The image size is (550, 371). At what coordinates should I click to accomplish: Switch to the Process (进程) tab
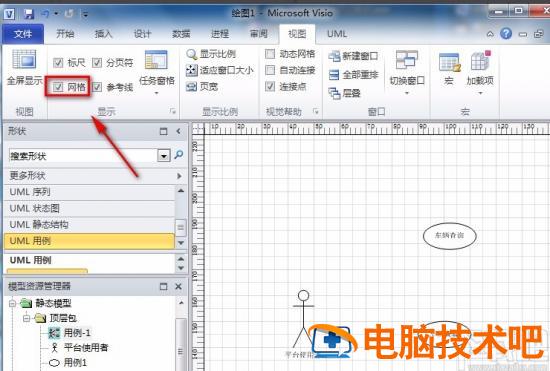(x=220, y=34)
